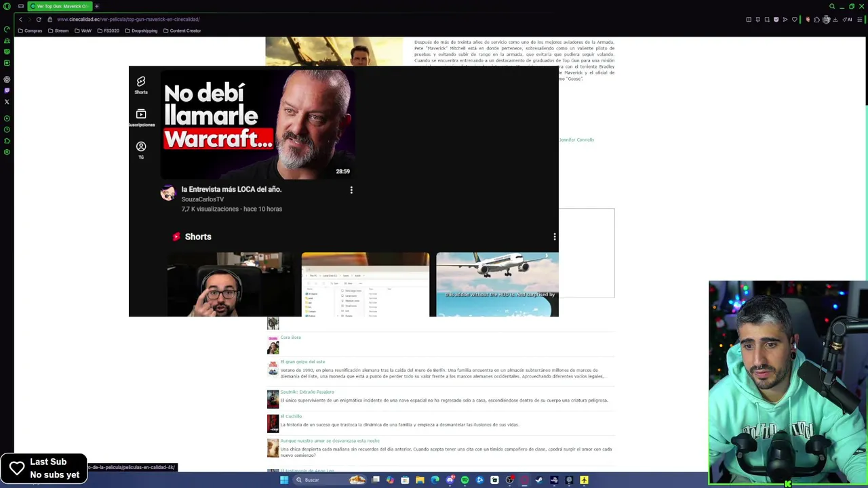Open options menu for 'la Entrevista más LOCA' video
Image resolution: width=868 pixels, height=488 pixels.
point(351,190)
